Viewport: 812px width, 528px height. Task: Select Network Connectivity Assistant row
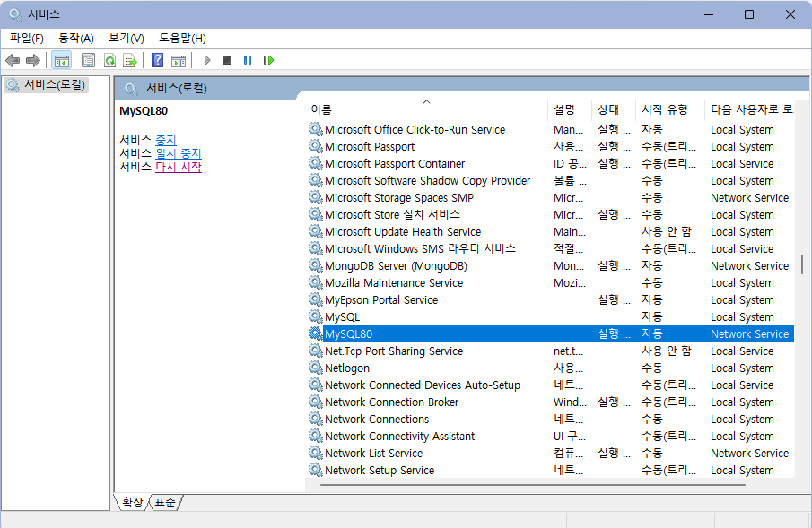pos(551,437)
